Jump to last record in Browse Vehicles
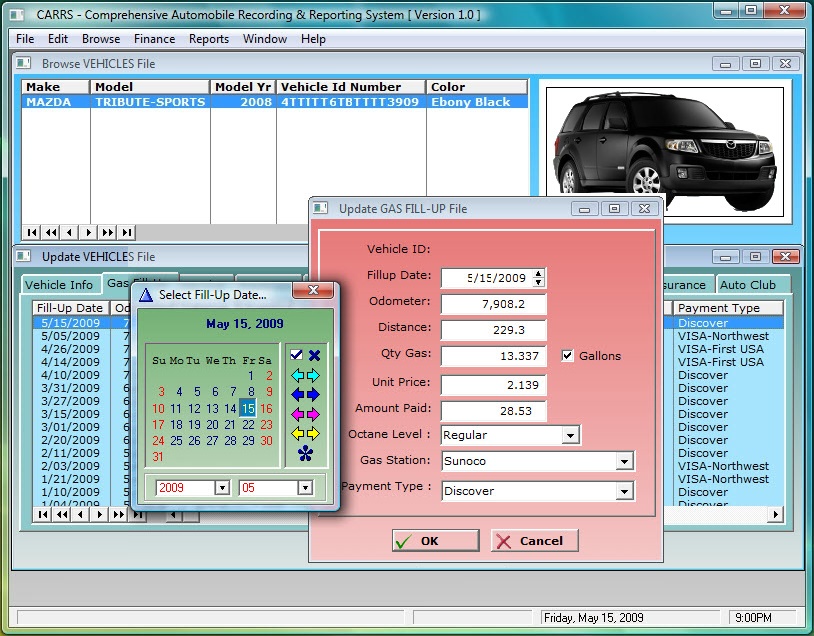 [127, 232]
